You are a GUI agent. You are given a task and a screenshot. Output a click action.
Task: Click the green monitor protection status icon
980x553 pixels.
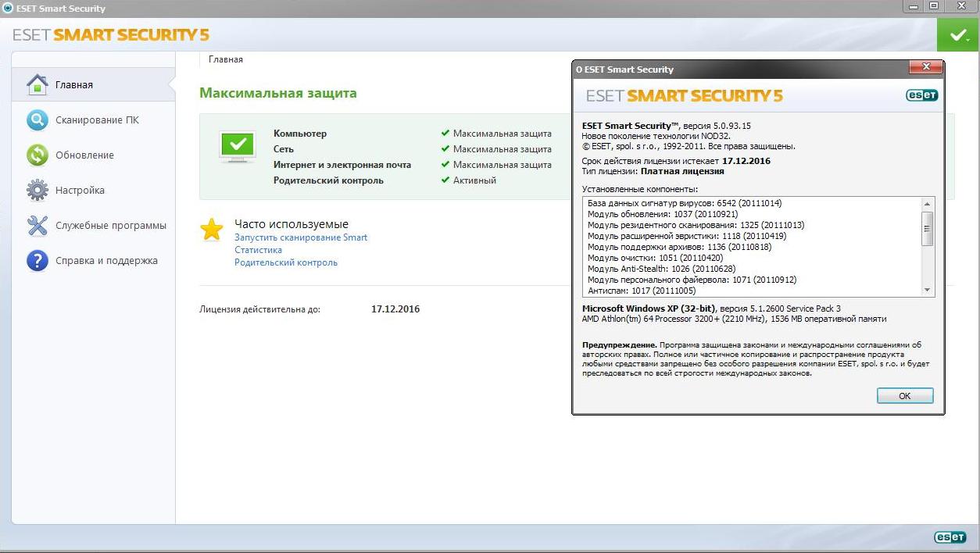click(x=238, y=145)
